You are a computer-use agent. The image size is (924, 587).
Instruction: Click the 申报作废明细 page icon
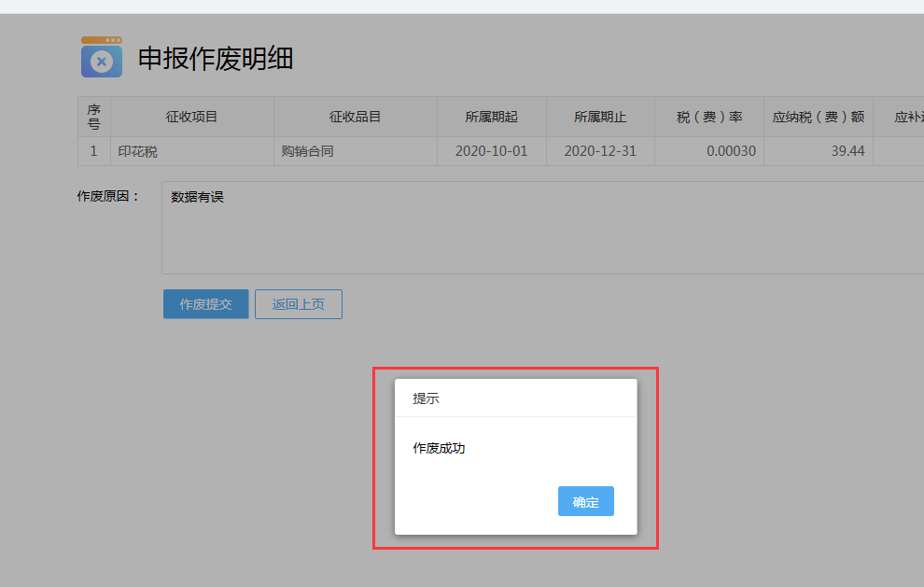coord(102,58)
